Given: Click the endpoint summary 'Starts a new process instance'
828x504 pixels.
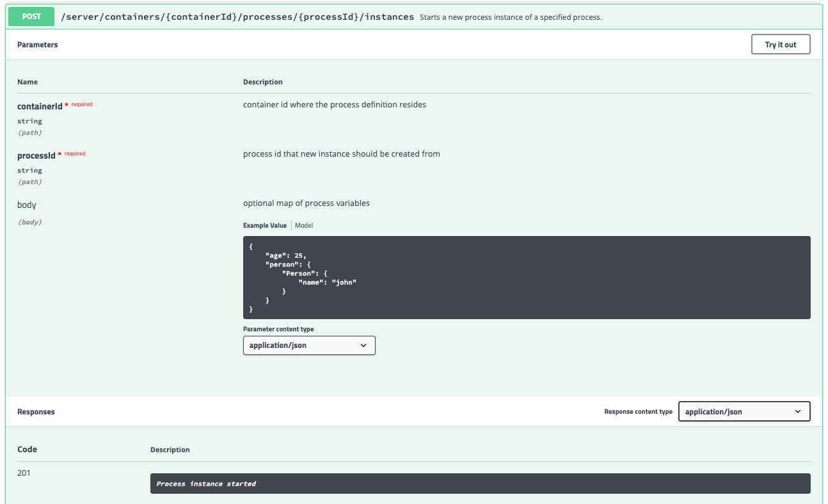Looking at the screenshot, I should [x=511, y=17].
